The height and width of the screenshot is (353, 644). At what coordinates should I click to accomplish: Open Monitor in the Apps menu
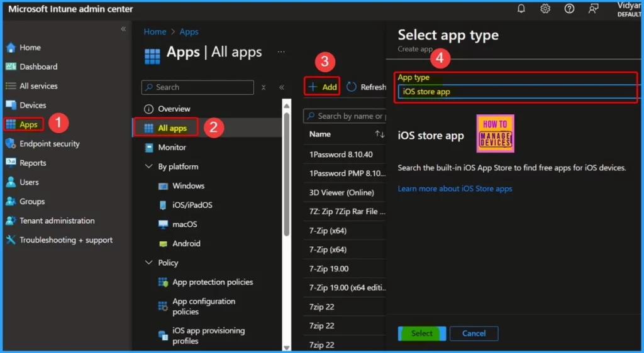click(x=172, y=147)
